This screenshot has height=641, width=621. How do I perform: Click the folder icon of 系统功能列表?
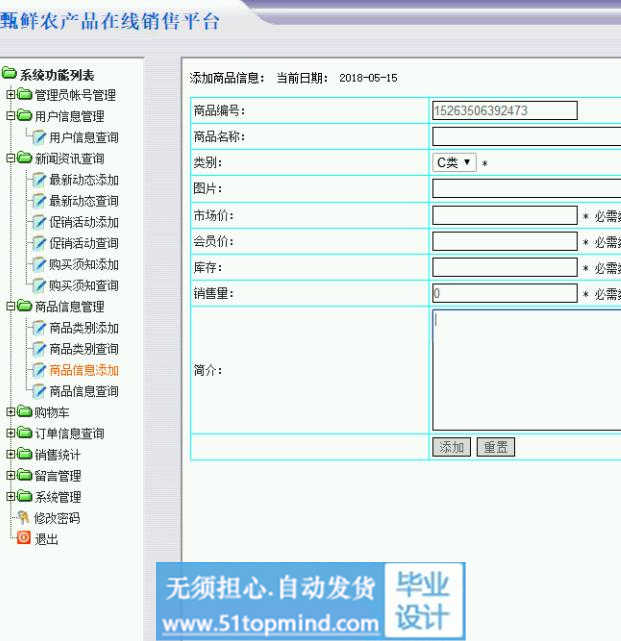(10, 74)
